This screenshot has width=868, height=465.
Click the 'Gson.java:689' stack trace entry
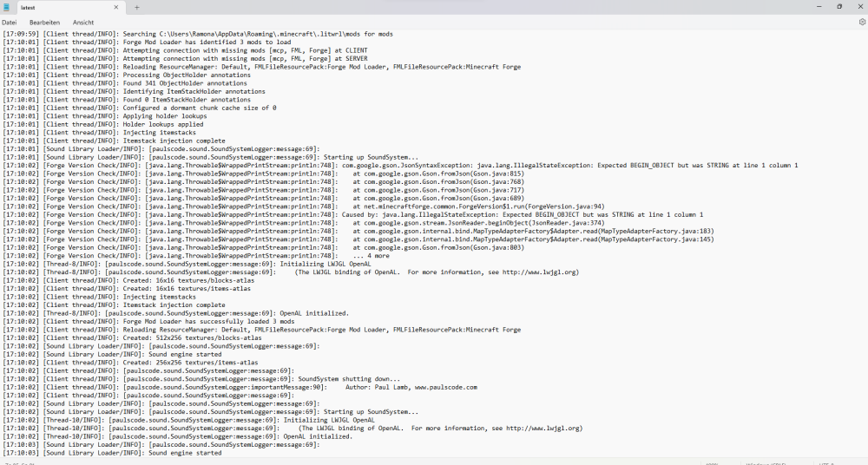[x=264, y=198]
